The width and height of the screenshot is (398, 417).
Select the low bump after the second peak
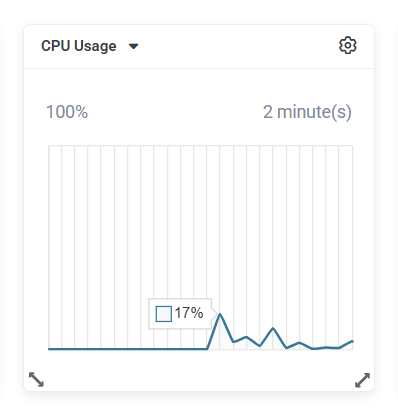tap(299, 343)
